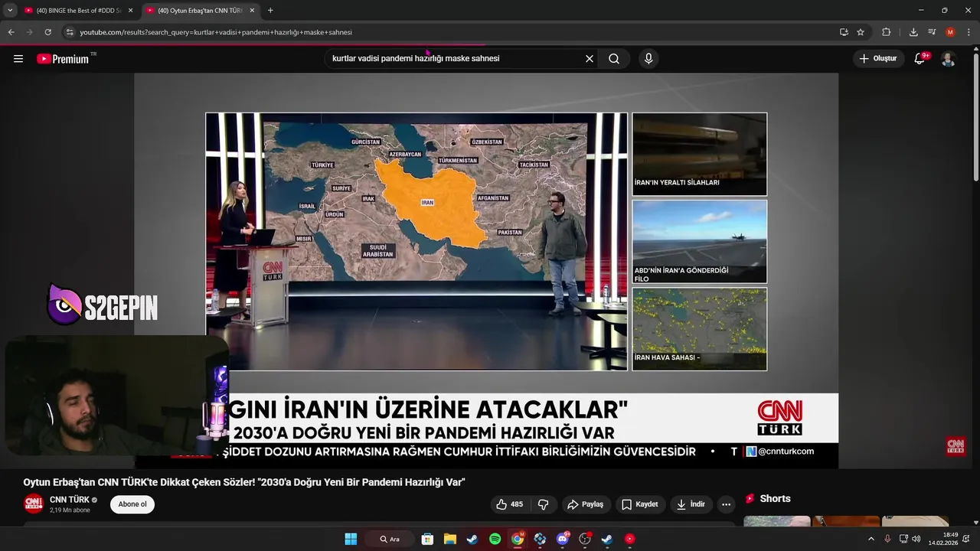This screenshot has width=980, height=551.
Task: Open Spotify from taskbar
Action: coord(495,539)
